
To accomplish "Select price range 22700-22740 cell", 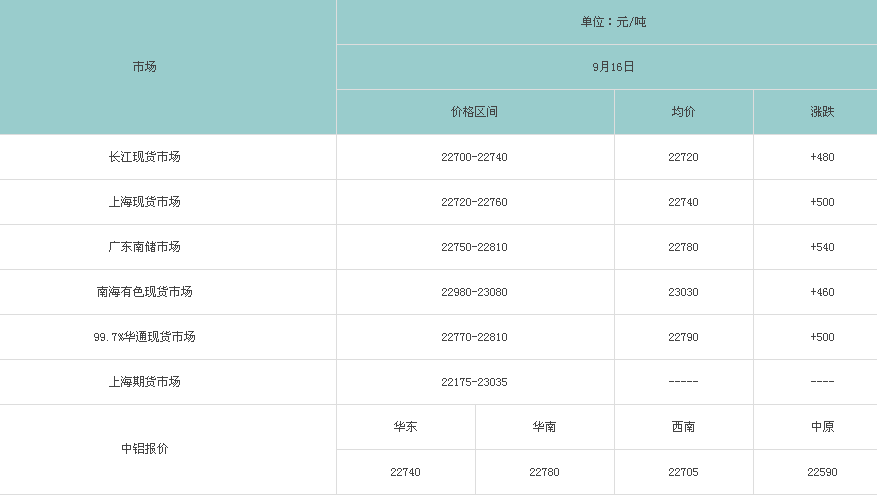I will (x=474, y=157).
